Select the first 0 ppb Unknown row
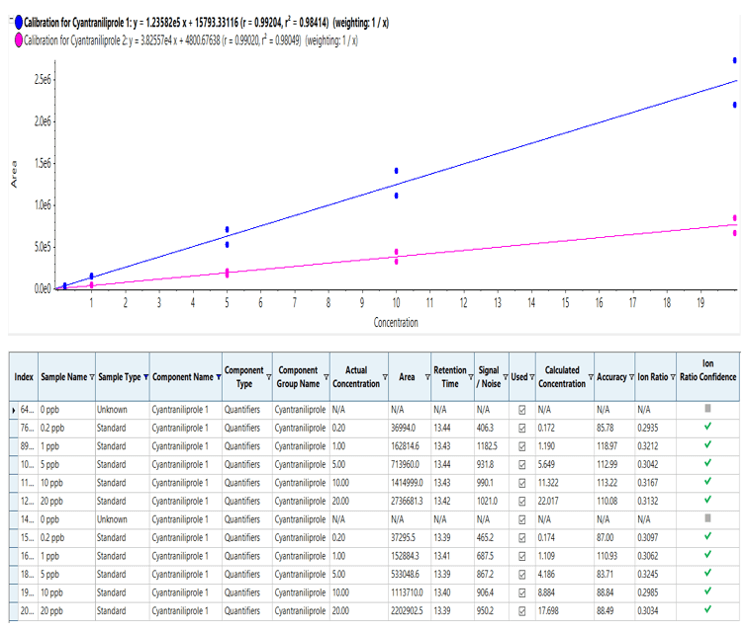 coord(100,410)
